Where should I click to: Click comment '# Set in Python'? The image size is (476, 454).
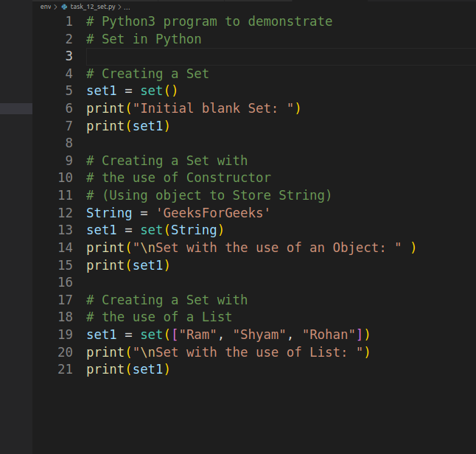[x=144, y=39]
